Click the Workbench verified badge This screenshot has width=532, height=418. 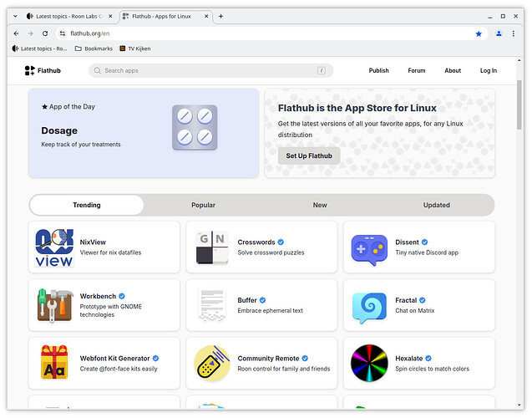tap(122, 296)
